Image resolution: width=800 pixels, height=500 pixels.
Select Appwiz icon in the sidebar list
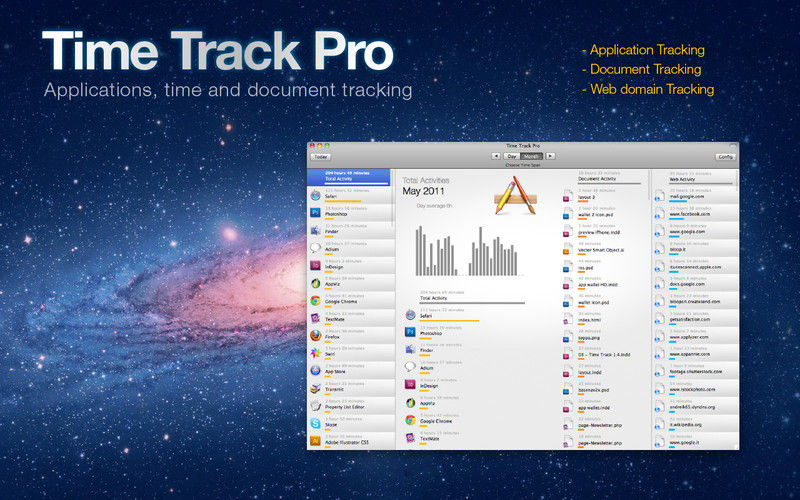coord(315,283)
